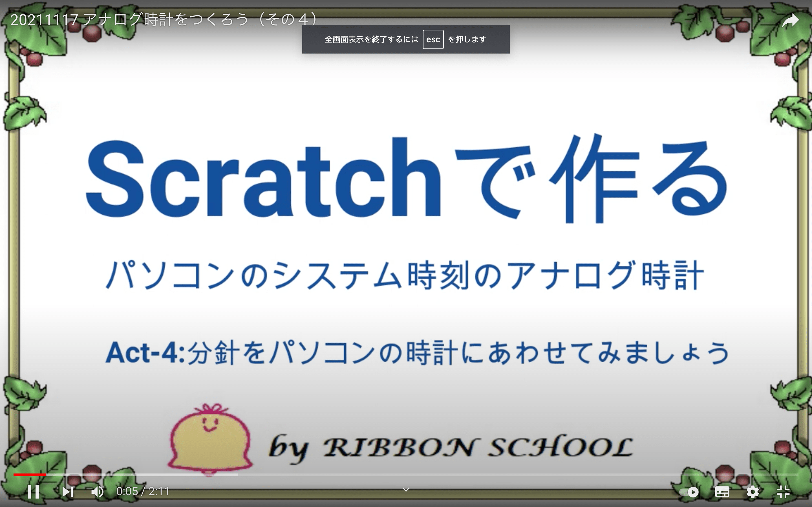Pause the video playback
The height and width of the screenshot is (507, 812).
coord(33,492)
